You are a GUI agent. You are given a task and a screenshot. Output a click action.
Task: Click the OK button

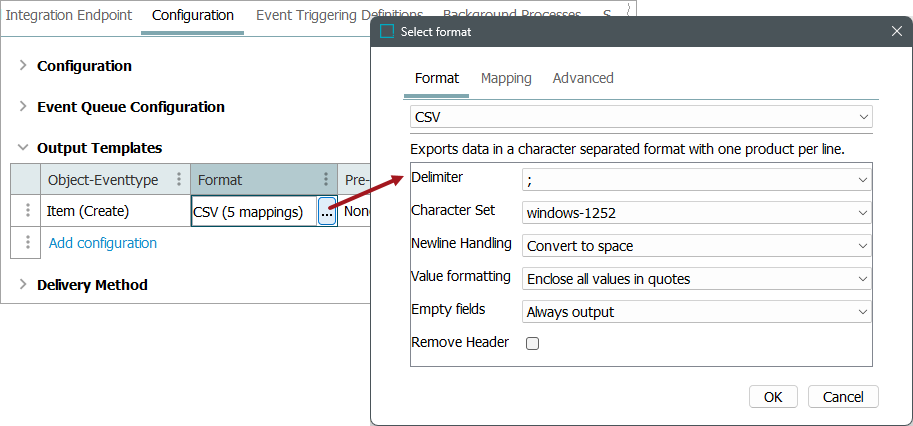pos(773,396)
